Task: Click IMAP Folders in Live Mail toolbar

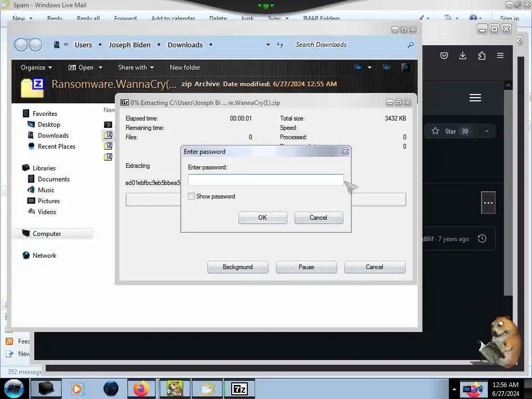Action: coord(321,18)
